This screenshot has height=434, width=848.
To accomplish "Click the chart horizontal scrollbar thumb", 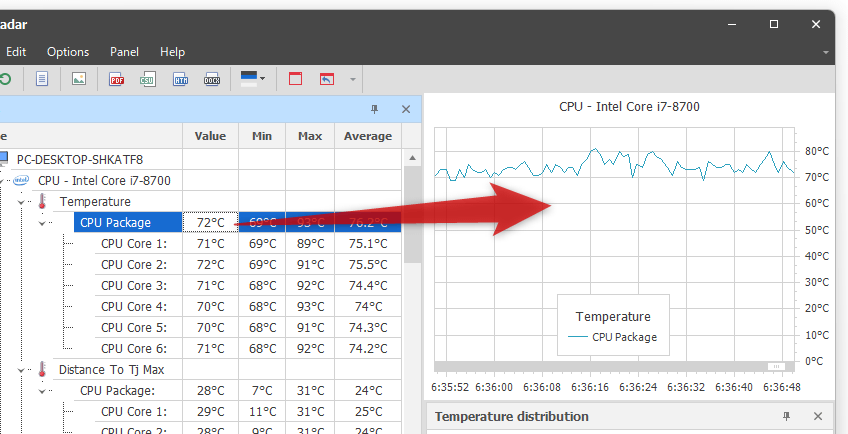I will click(x=776, y=366).
